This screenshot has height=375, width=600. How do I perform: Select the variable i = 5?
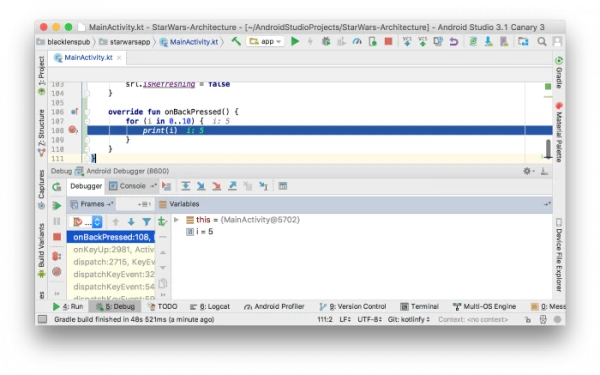[x=199, y=232]
